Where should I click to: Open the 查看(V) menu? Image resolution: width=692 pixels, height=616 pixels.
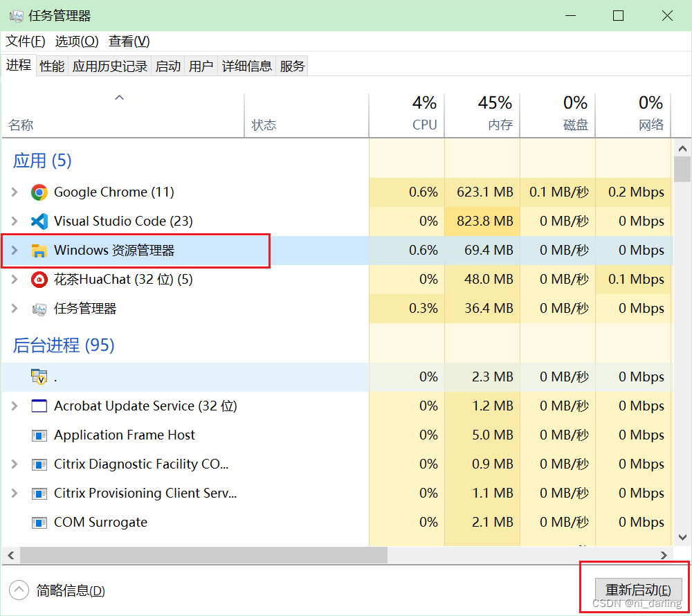[129, 42]
